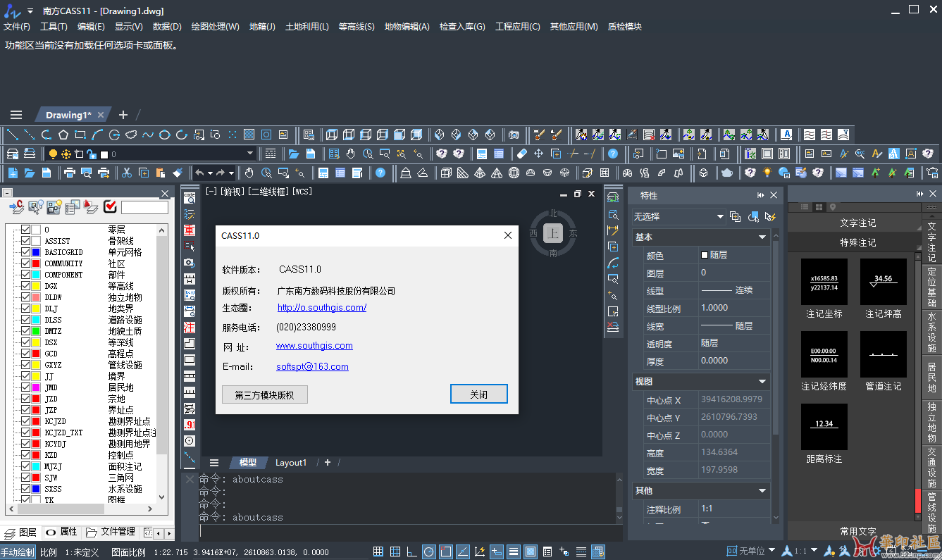942x560 pixels.
Task: Click the Quick Select icon in Properties panel
Action: 770,217
